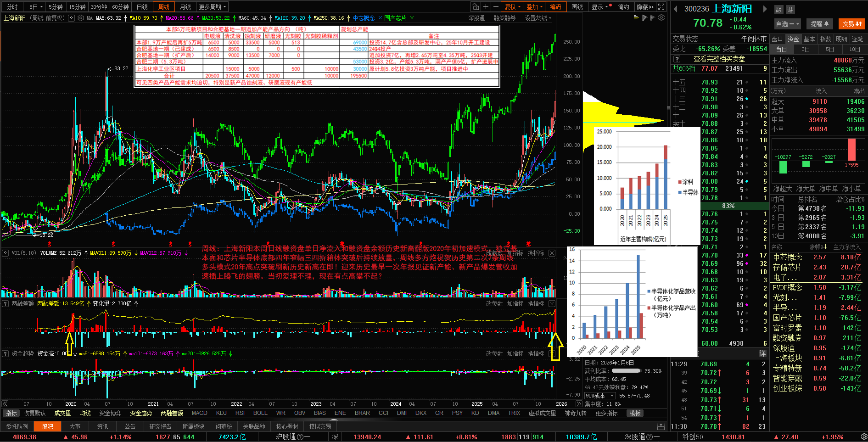Open the 叠加 overlay dropdown
The image size is (868, 442).
535,7
